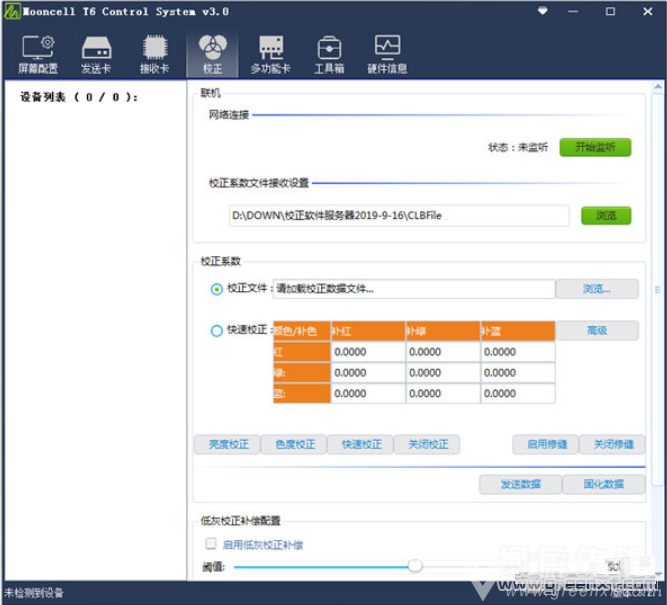Image resolution: width=667 pixels, height=605 pixels.
Task: Click the 状态：未监听 status text
Action: [x=518, y=147]
